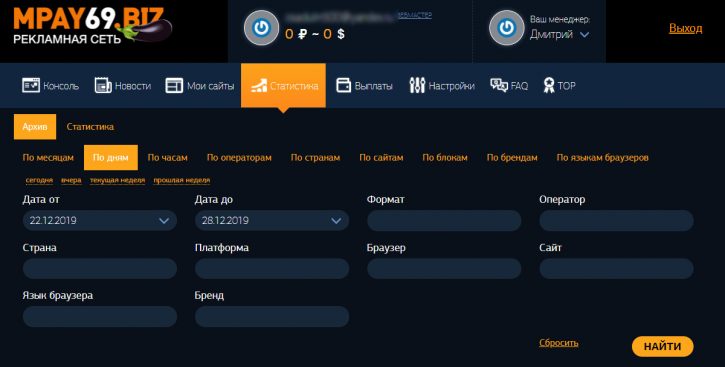The width and height of the screenshot is (725, 367).
Task: Click the MPAY69.BIZ logo
Action: point(92,25)
